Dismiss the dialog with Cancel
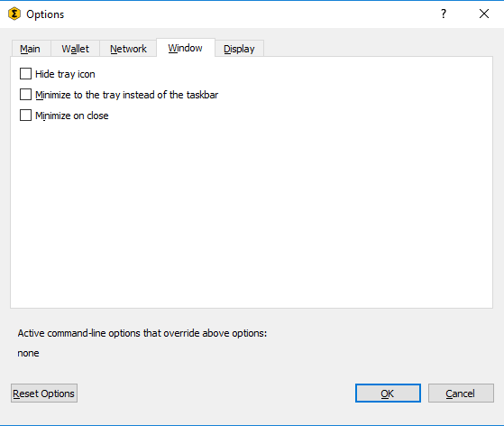Screen dimensions: 504x426 [461, 393]
